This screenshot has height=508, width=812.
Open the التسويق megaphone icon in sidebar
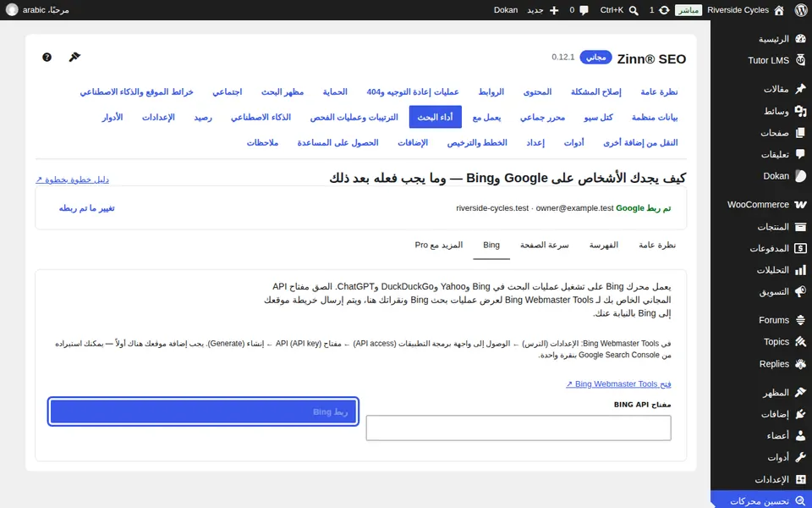click(801, 291)
